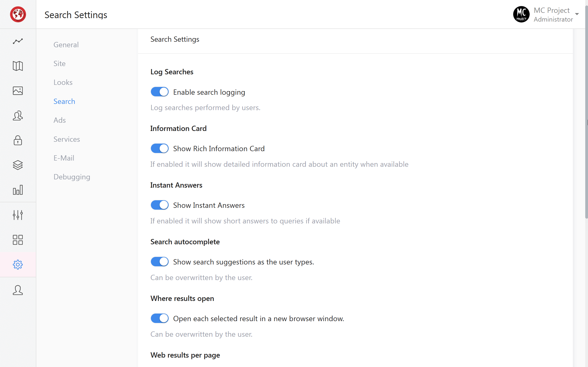Disable opening results in new browser window
Image resolution: width=588 pixels, height=367 pixels.
pos(159,318)
